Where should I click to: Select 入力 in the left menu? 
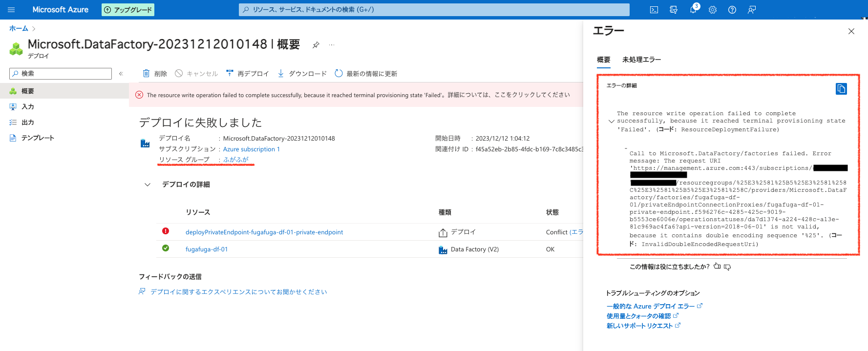[x=64, y=107]
